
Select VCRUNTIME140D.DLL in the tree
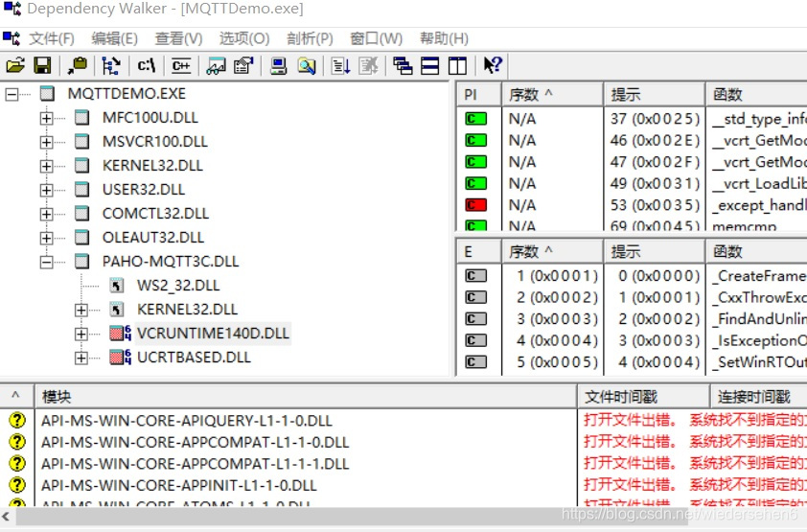click(213, 333)
